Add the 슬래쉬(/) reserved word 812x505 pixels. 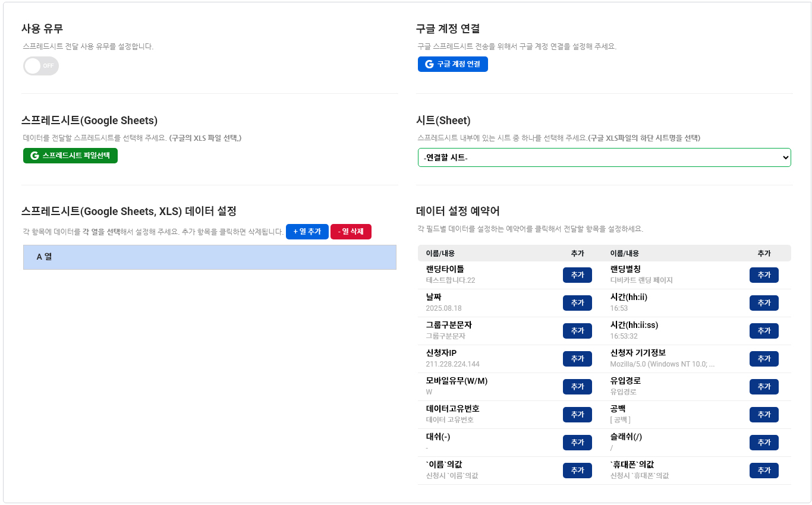[763, 443]
